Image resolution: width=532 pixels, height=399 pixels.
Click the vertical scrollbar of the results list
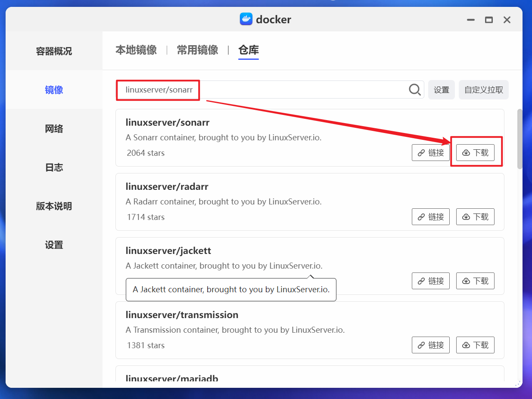click(x=520, y=139)
